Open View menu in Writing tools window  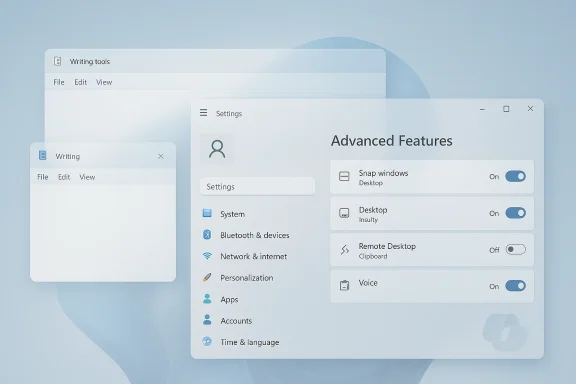pyautogui.click(x=104, y=82)
